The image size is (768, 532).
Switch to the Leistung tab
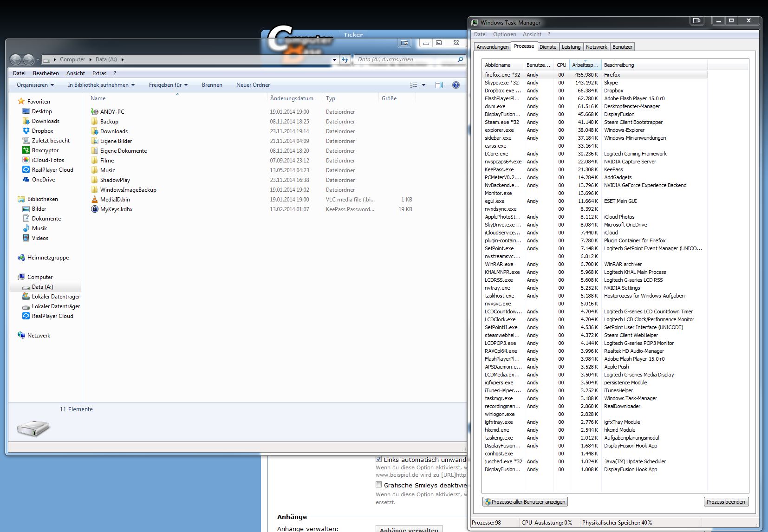click(x=571, y=47)
